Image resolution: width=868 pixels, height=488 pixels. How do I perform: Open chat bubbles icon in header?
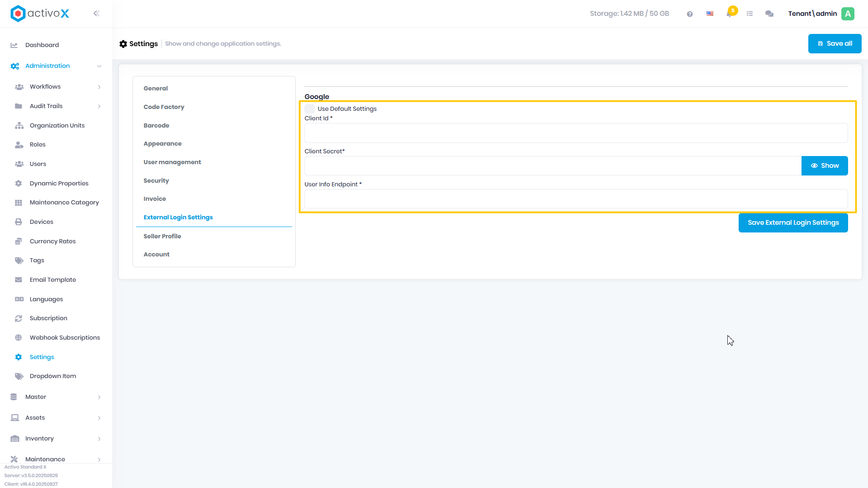pos(769,14)
